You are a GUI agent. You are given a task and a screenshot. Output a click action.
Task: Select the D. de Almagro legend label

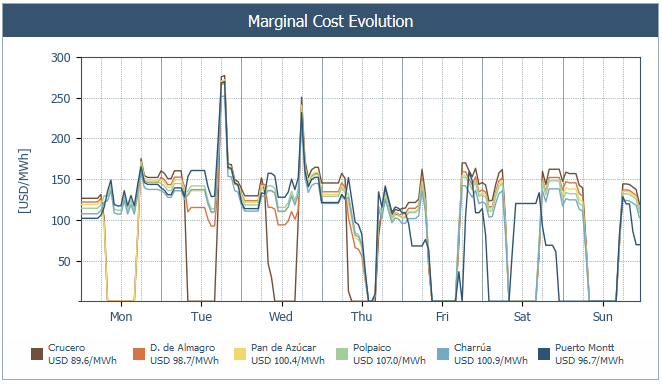(x=182, y=348)
